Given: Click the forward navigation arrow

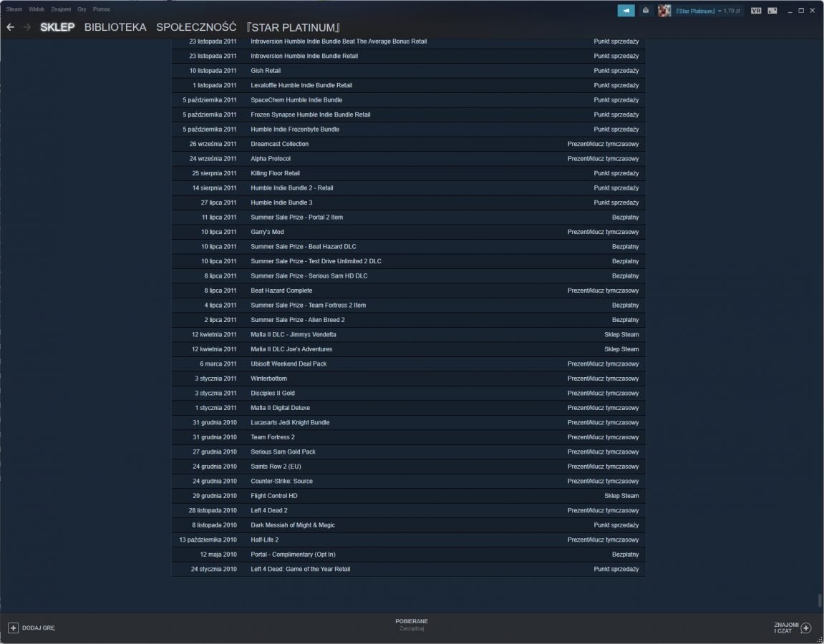Looking at the screenshot, I should (x=26, y=26).
